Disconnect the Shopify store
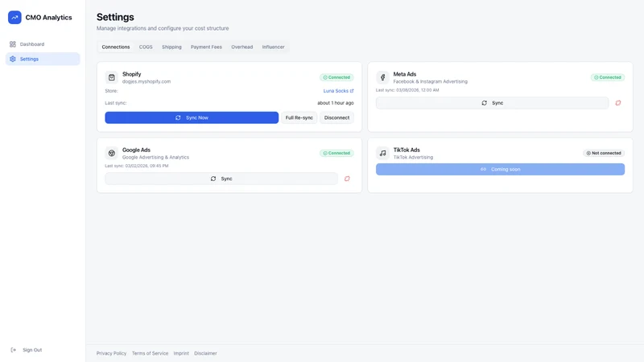The image size is (644, 362). pos(336,117)
